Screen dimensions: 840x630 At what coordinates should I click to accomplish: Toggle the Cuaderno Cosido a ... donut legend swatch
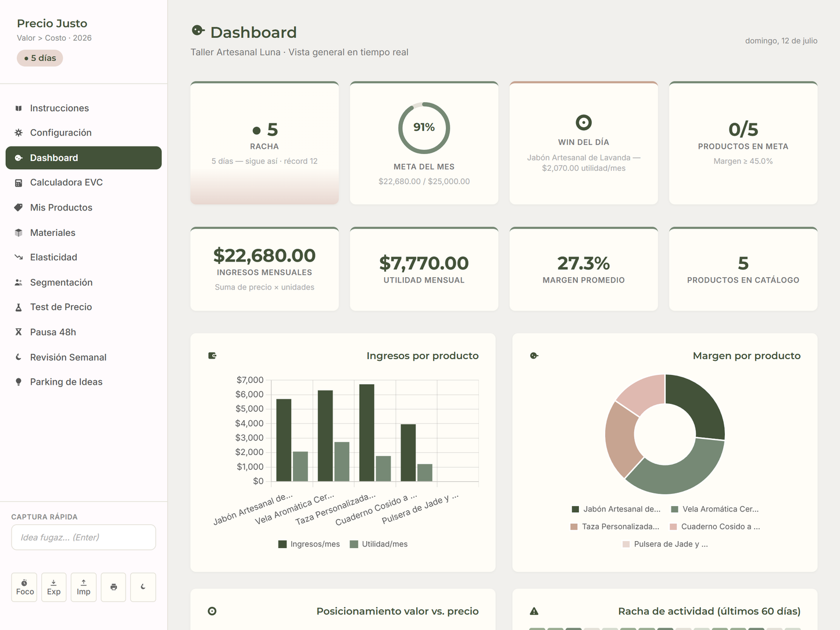coord(673,527)
